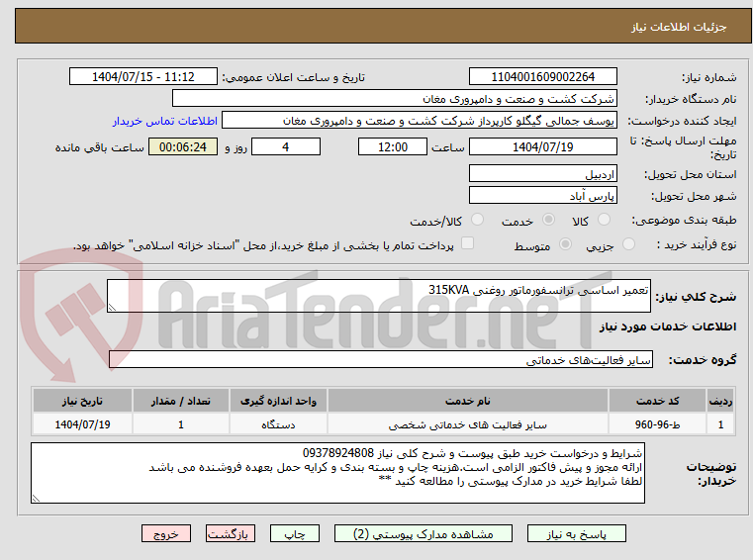Select the متوسط purchase type radio
753x560 pixels.
566,244
